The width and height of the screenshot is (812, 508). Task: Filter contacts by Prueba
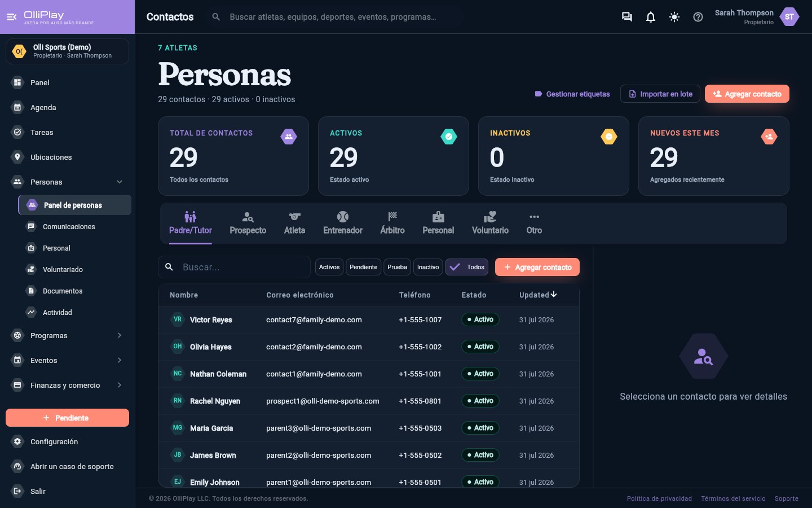[398, 267]
